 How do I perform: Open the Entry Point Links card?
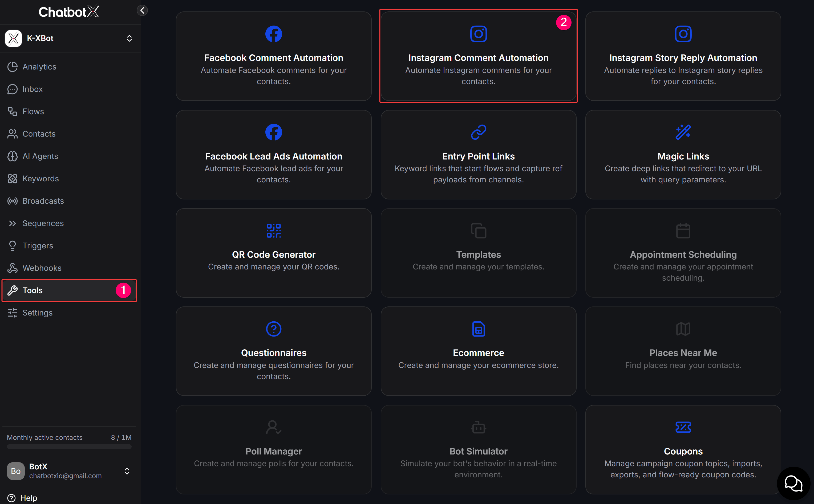[478, 155]
